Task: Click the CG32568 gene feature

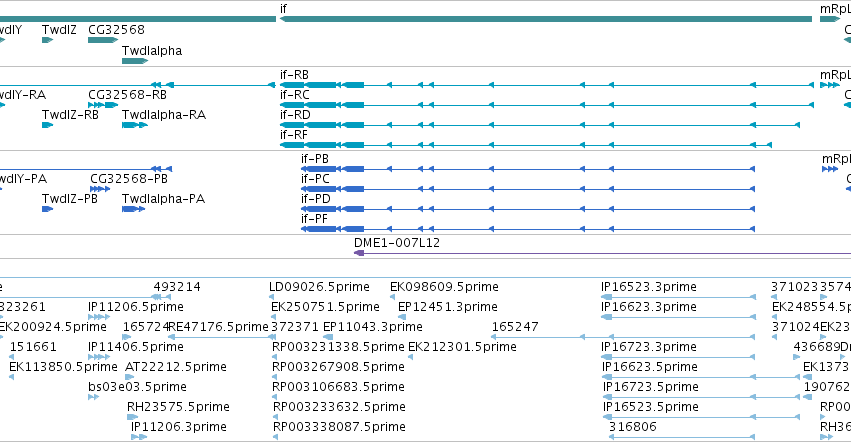Action: click(103, 40)
